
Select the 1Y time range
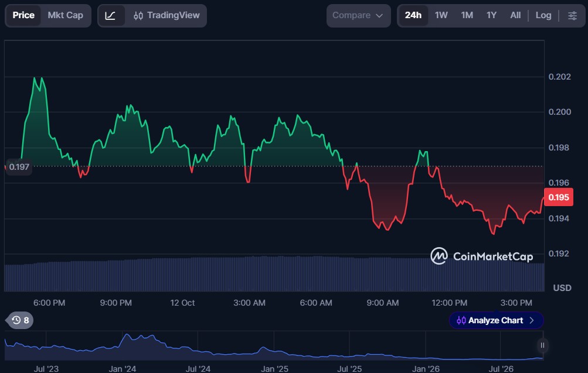(x=492, y=15)
